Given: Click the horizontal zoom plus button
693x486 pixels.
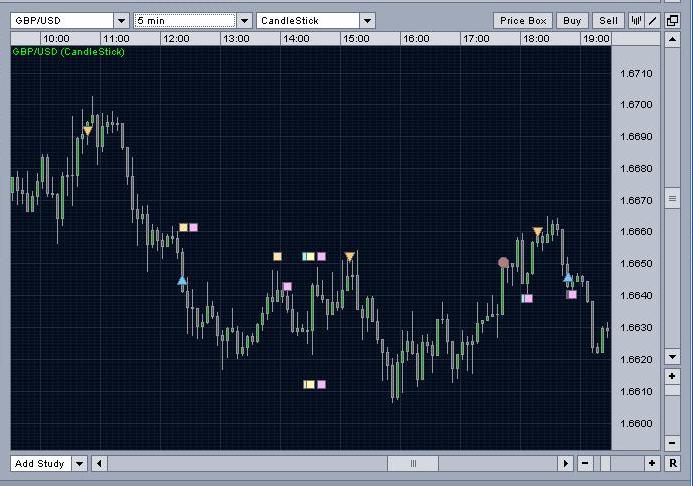Looking at the screenshot, I should pos(652,463).
